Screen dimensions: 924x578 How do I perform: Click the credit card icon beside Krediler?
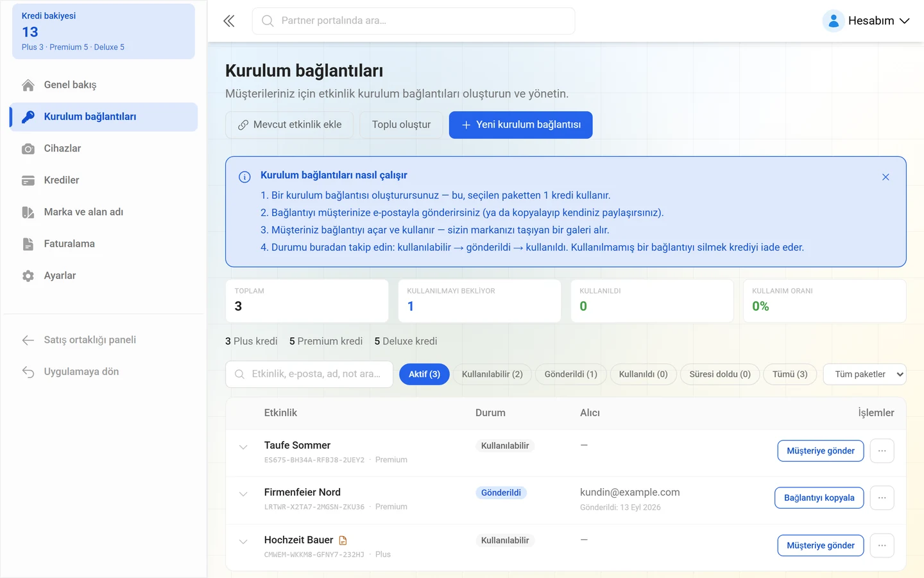coord(28,180)
